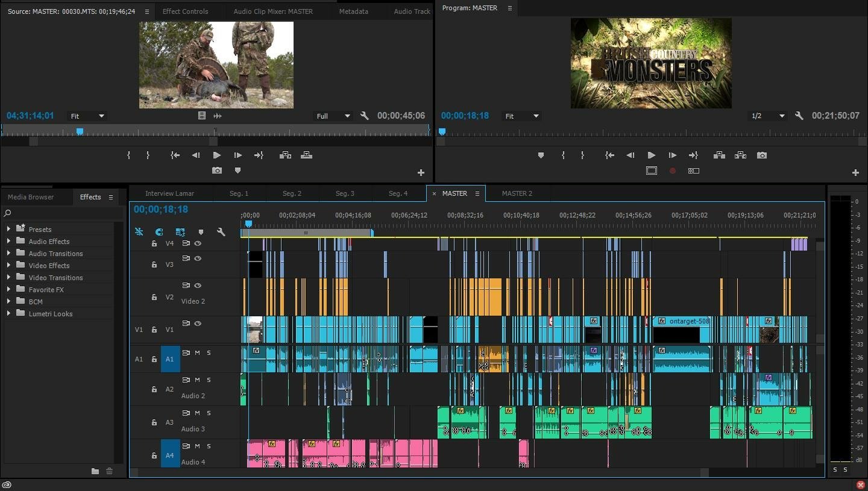868x491 pixels.
Task: Click Play in the Source monitor
Action: (217, 155)
